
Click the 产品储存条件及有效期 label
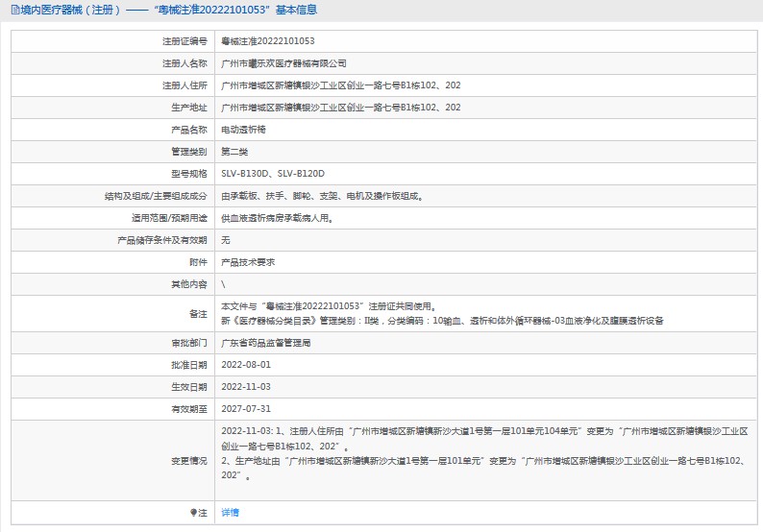[162, 240]
